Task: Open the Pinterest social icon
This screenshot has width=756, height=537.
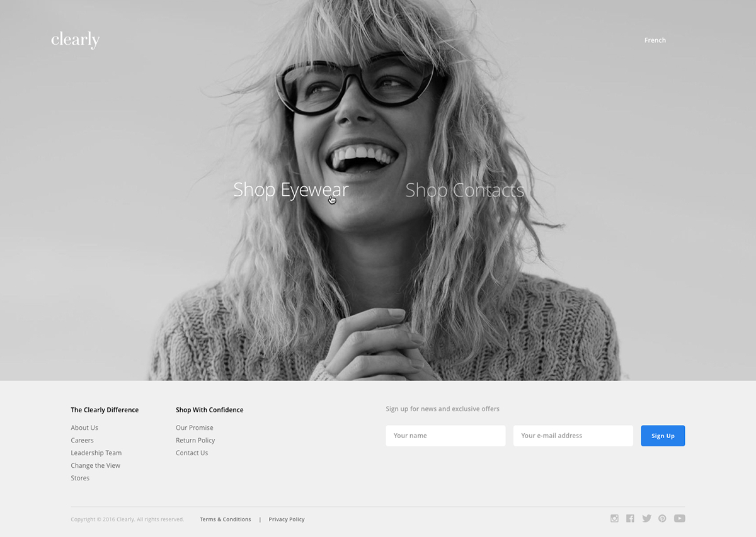Action: tap(662, 518)
